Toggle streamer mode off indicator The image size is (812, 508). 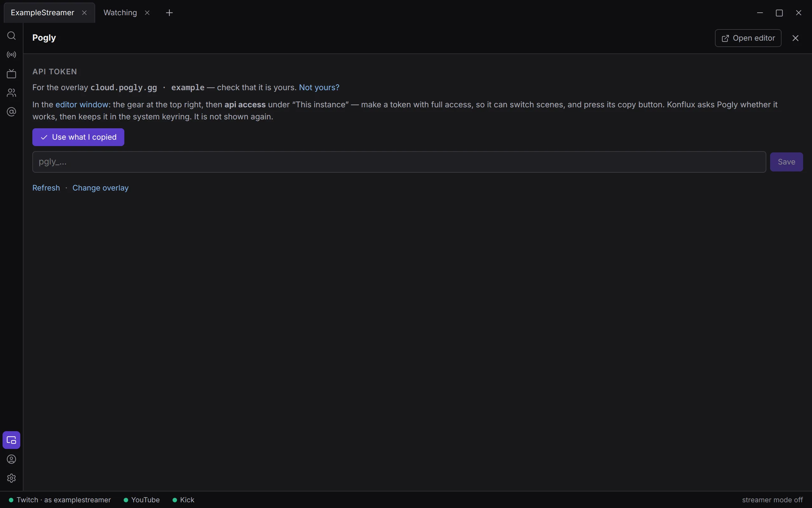coord(772,500)
